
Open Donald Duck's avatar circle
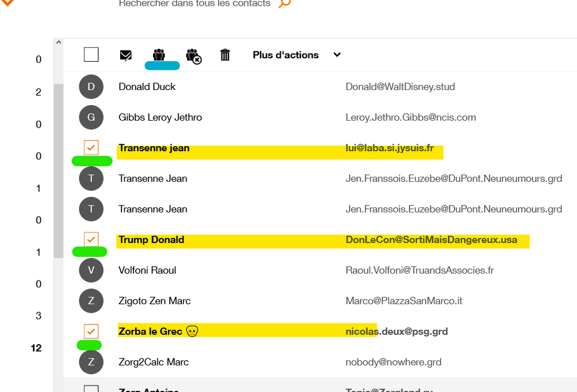91,87
